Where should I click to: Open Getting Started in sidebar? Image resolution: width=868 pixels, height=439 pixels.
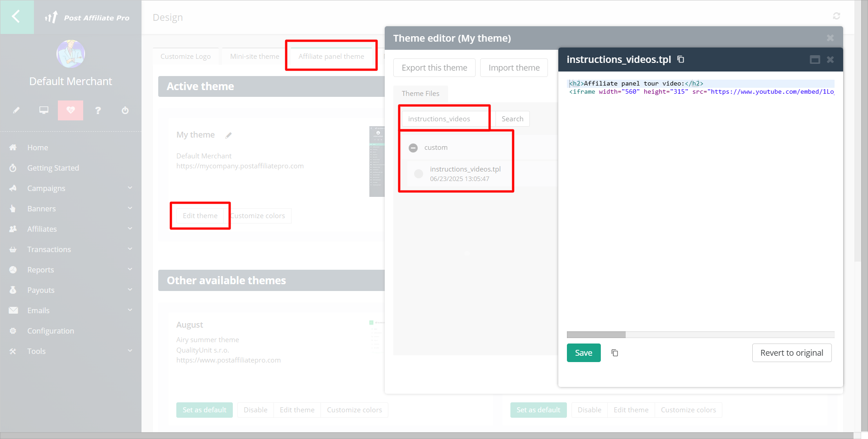[53, 168]
